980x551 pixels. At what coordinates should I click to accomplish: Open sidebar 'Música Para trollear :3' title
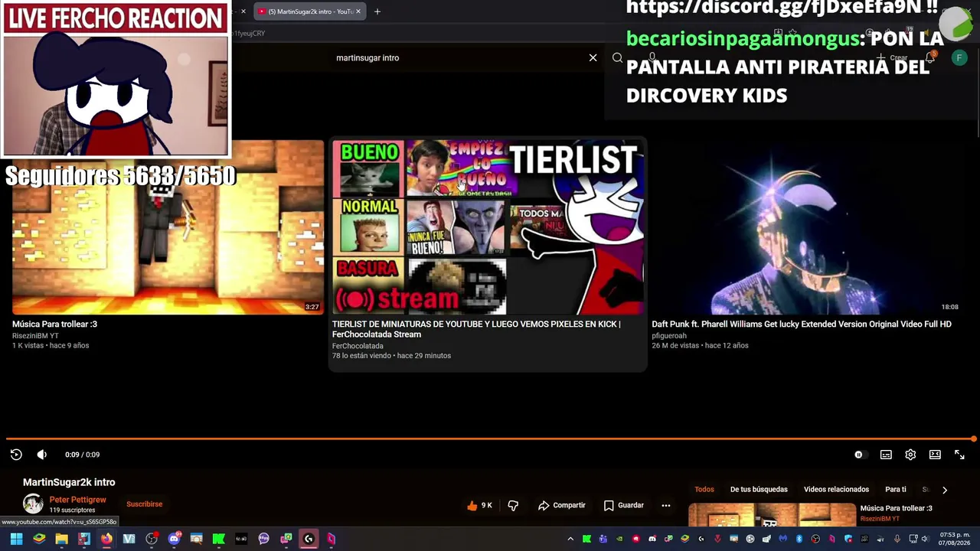click(896, 508)
